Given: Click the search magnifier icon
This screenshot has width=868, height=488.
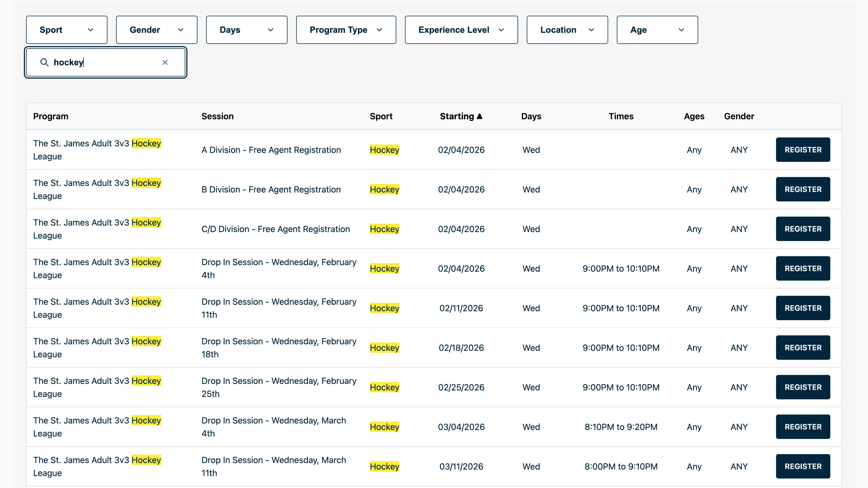Looking at the screenshot, I should [x=44, y=62].
